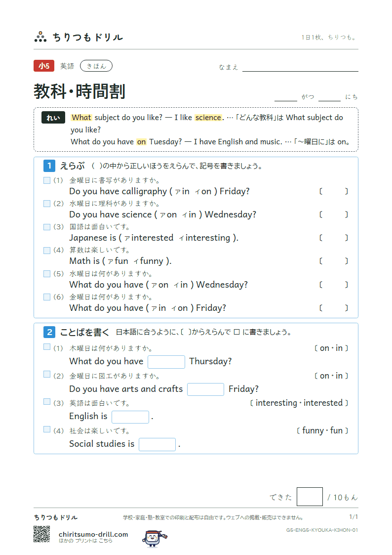Image resolution: width=392 pixels, height=555 pixels.
Task: Click the G5-ENG5-KYOUKA-KIHON-01 code
Action: click(x=322, y=530)
